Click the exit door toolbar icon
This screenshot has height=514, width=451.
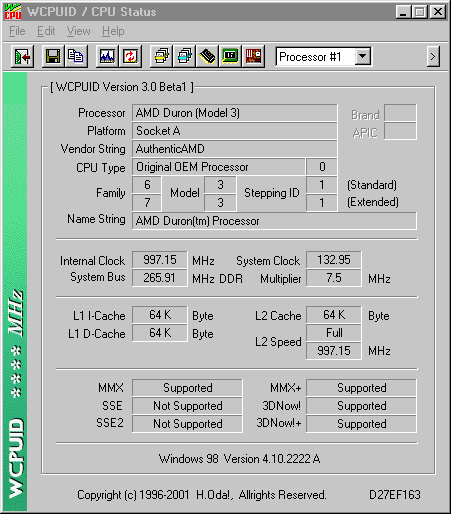click(22, 56)
